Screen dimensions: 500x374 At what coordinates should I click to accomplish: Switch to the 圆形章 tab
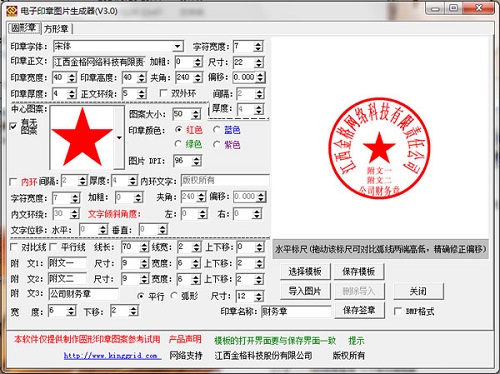(x=24, y=28)
